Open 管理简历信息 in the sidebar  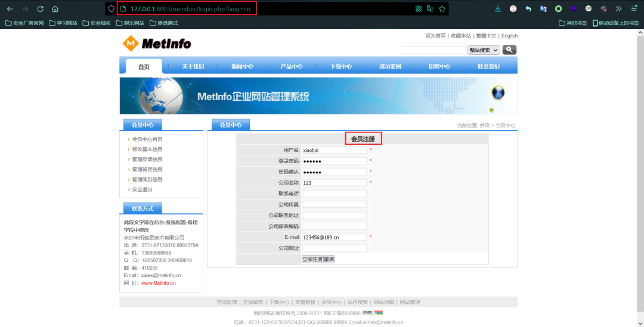pos(147,179)
